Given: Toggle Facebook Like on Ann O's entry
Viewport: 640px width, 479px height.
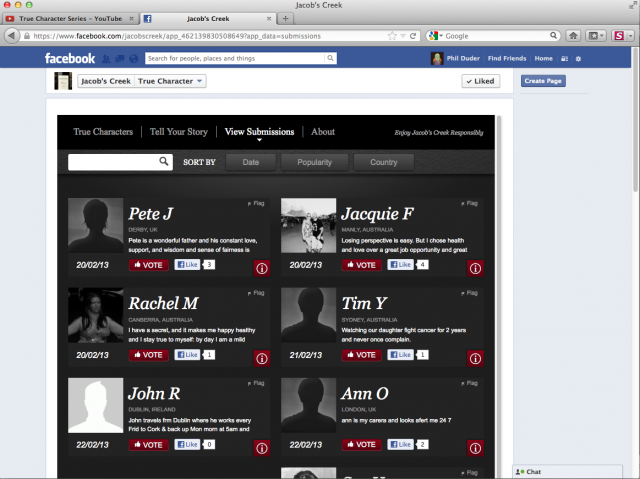Looking at the screenshot, I should (x=400, y=444).
